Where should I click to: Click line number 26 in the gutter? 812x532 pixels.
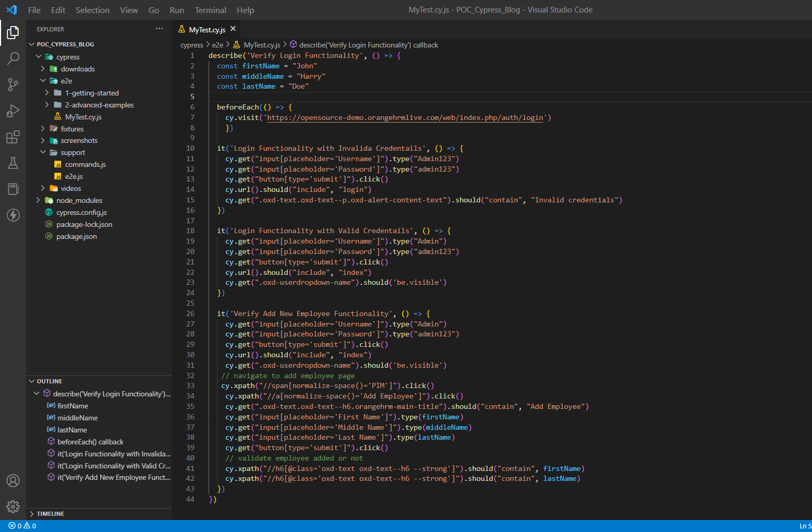(190, 313)
